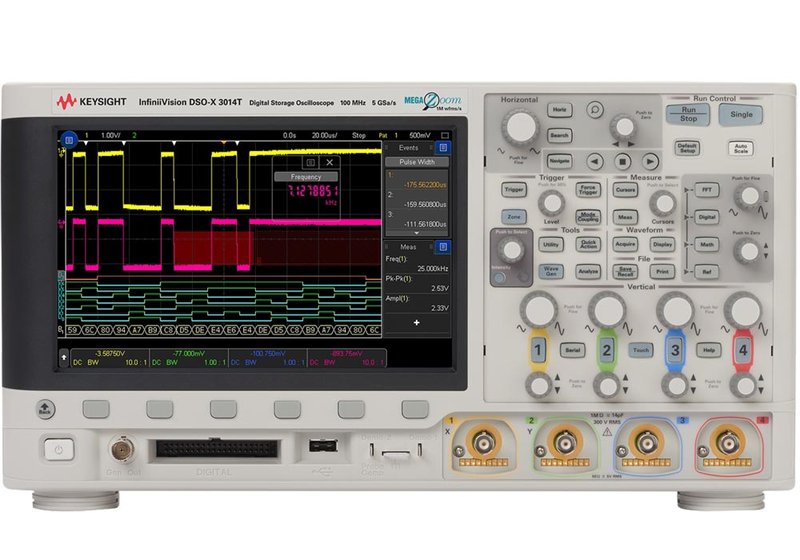
Task: Add a measurement with the plus icon
Action: click(x=416, y=322)
